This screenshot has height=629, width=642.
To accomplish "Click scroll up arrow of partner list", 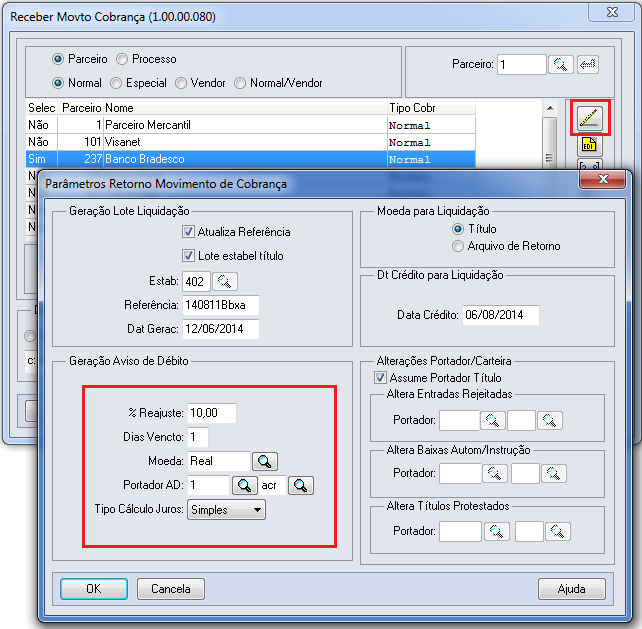I will coord(550,108).
